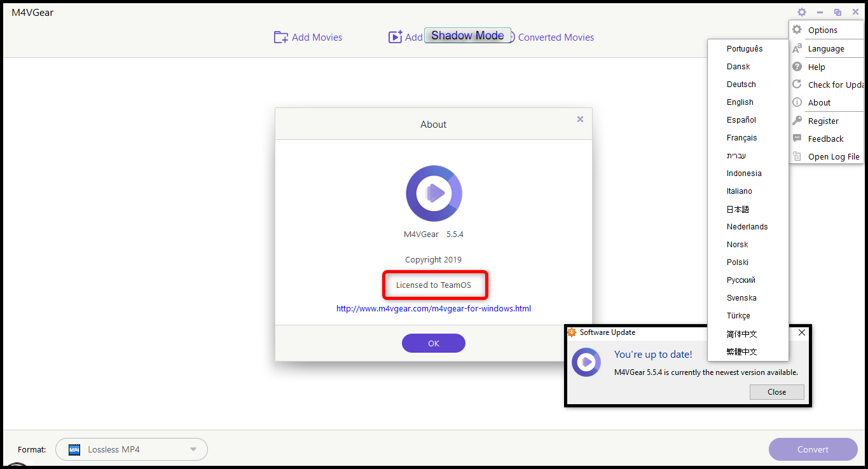Screen dimensions: 868x469
Task: Click the Convert button
Action: pos(813,449)
